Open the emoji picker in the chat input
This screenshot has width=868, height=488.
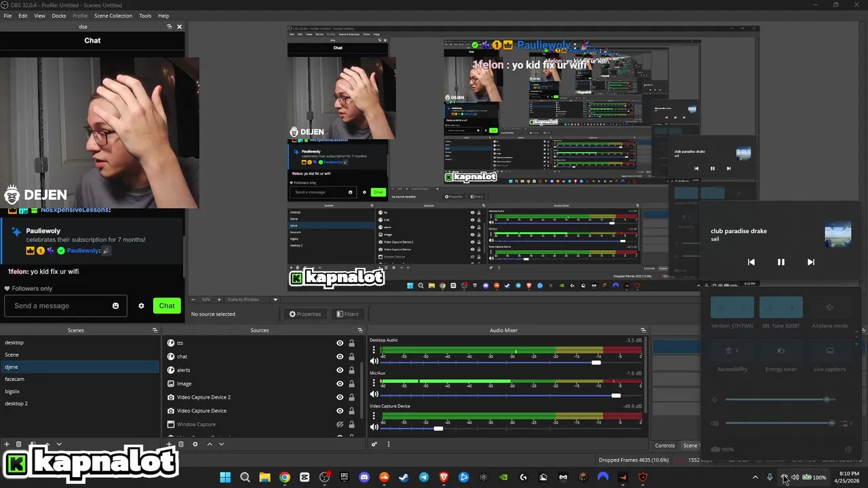pos(115,306)
